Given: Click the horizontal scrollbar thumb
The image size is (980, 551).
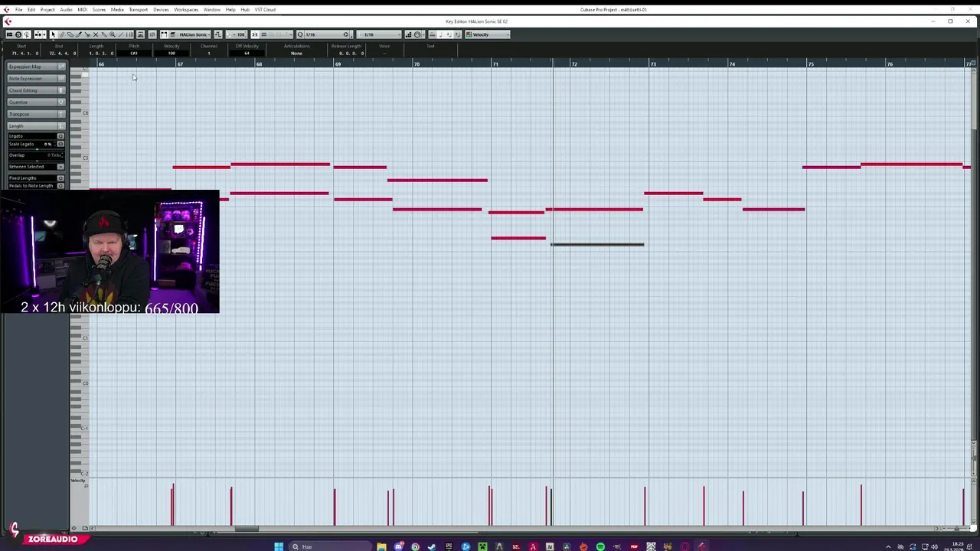Looking at the screenshot, I should pos(247,529).
